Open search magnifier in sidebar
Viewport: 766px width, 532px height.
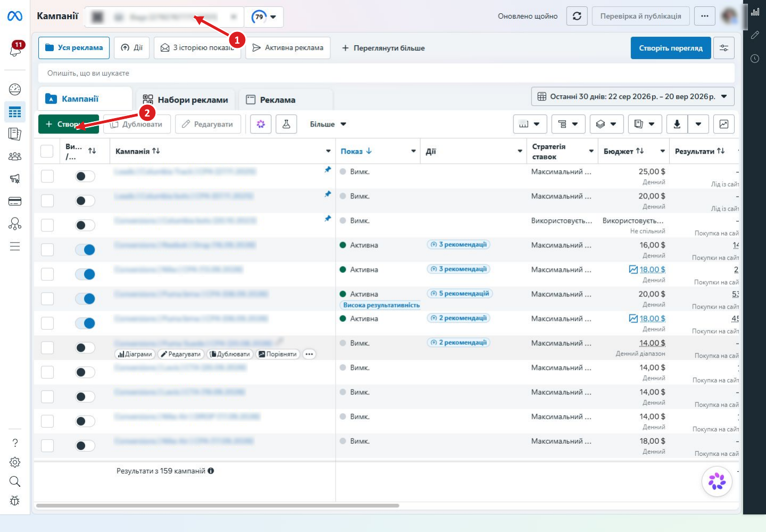(x=15, y=481)
